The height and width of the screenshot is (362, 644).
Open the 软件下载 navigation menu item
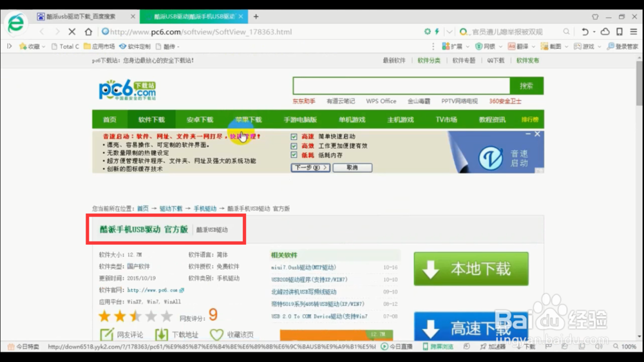(151, 120)
